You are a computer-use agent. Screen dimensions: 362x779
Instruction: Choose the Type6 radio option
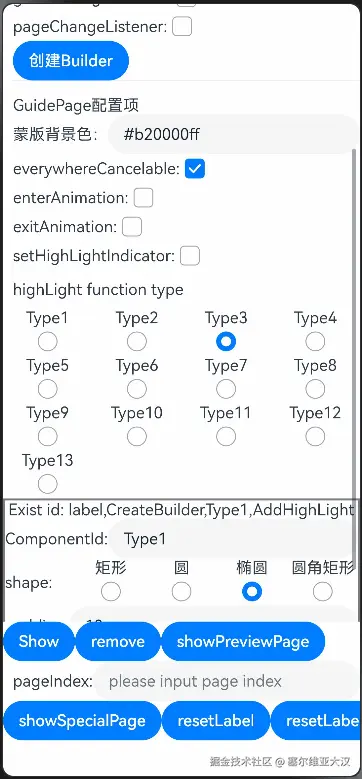point(137,389)
